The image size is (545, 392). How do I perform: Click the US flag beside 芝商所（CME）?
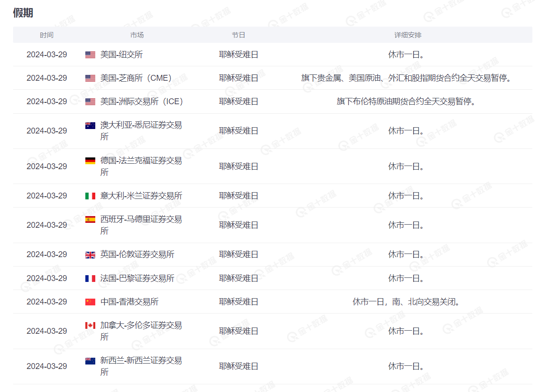[90, 78]
